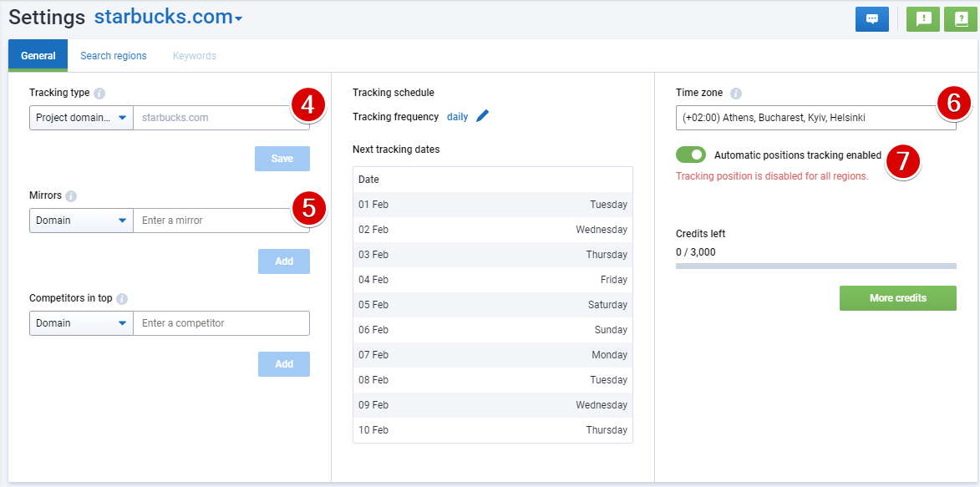Click info icon next to Mirrors

click(x=71, y=195)
